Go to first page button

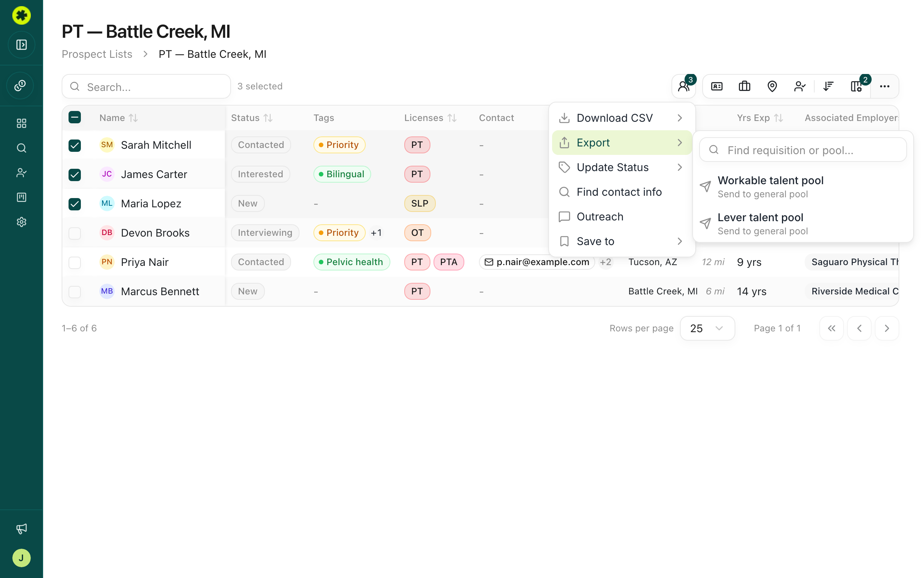pos(832,328)
